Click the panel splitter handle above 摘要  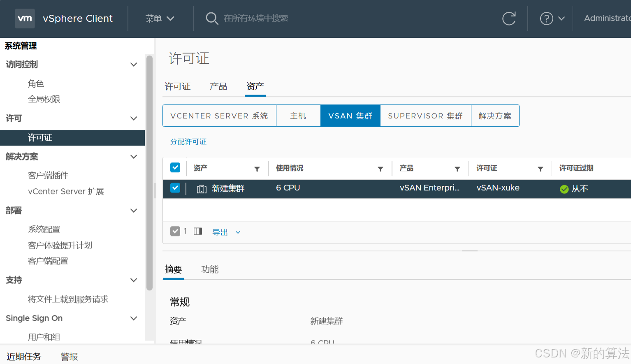pos(470,250)
